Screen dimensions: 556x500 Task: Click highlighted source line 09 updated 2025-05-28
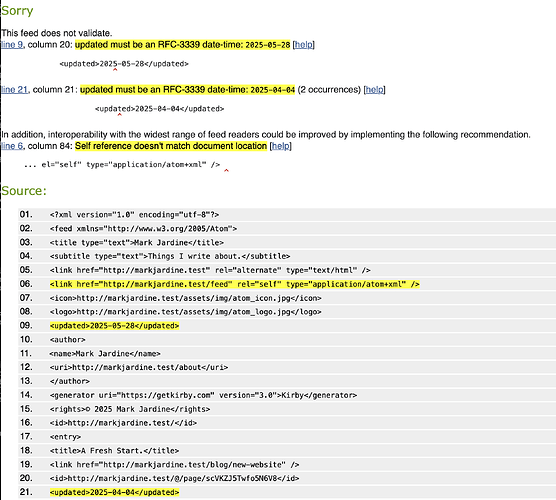pos(115,326)
